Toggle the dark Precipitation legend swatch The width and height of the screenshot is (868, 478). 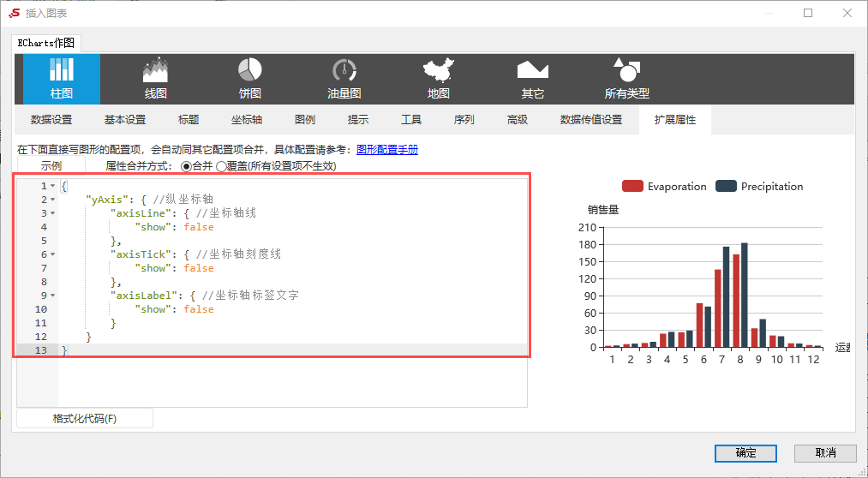click(x=727, y=187)
